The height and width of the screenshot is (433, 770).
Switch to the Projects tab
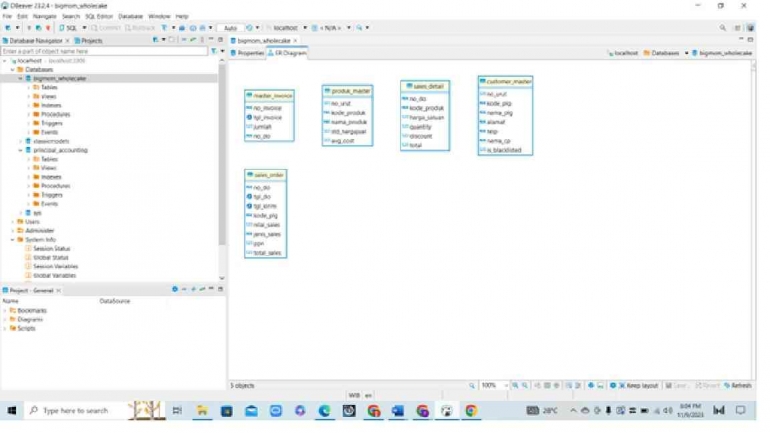tap(88, 40)
